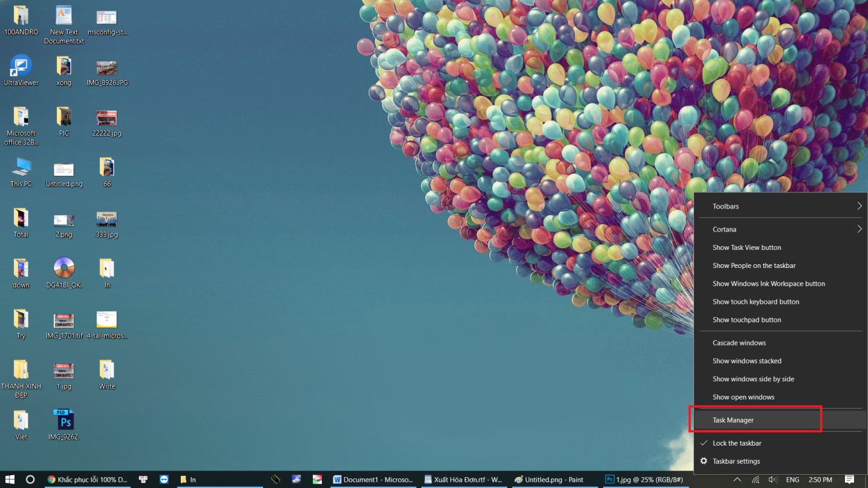Select This PC desktop icon
Screen dimensions: 868x488
21,172
